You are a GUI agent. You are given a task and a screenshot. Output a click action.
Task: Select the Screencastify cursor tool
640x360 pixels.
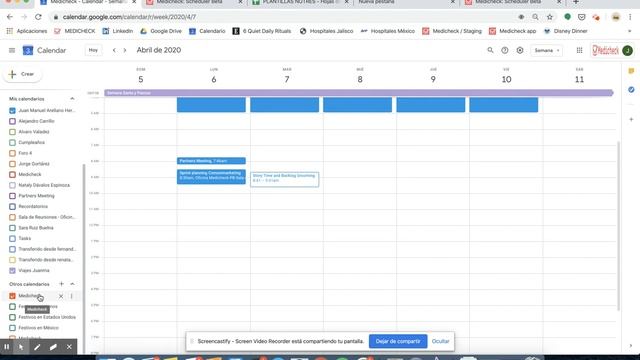coord(21,347)
